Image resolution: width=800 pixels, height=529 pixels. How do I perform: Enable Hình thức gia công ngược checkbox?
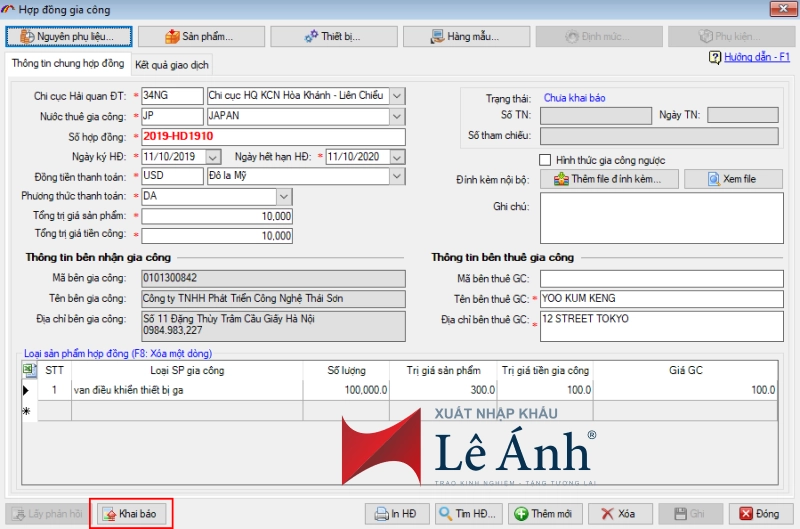click(545, 160)
